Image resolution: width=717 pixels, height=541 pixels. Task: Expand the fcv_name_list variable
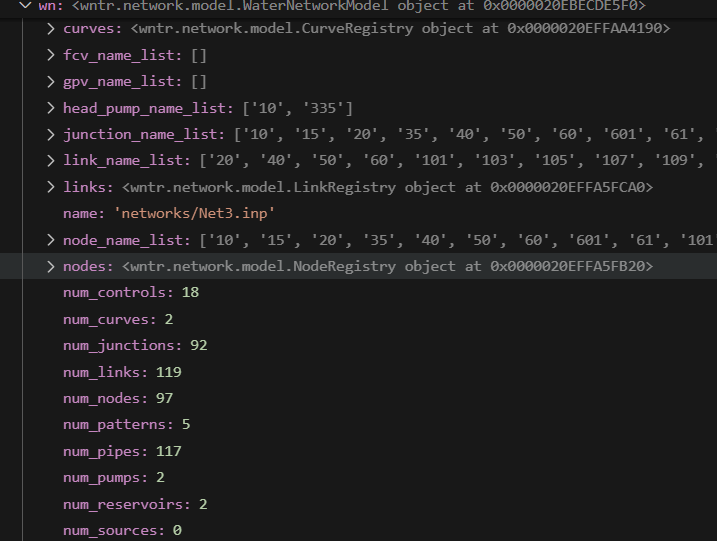coord(51,55)
